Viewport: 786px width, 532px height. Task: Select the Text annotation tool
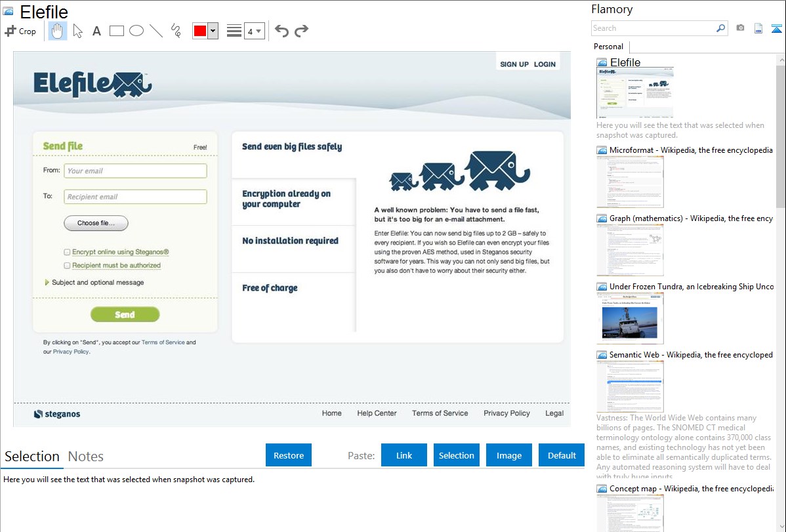pos(96,31)
